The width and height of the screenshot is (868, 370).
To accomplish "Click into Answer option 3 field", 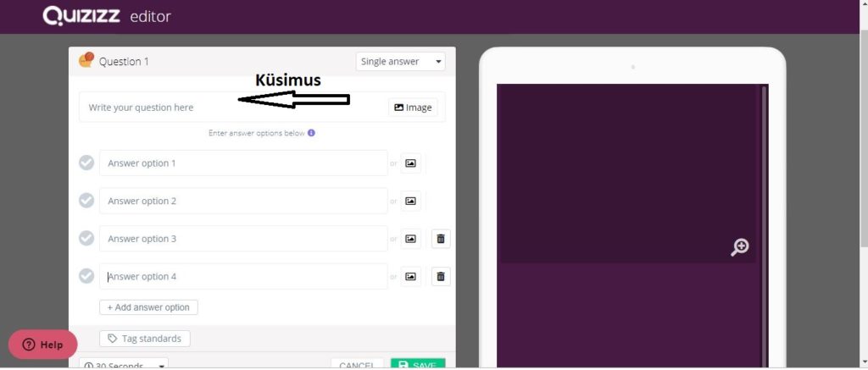I will 243,239.
